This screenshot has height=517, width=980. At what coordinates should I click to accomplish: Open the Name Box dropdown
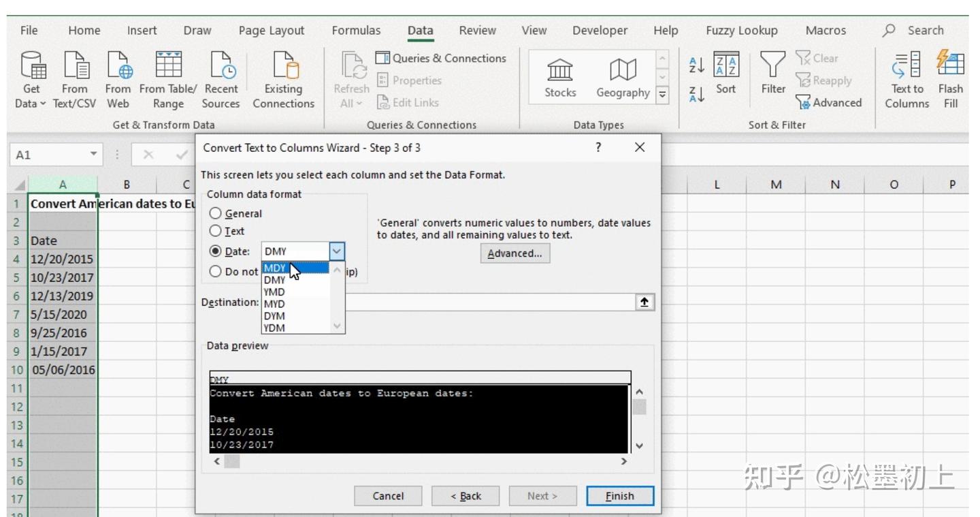[92, 155]
